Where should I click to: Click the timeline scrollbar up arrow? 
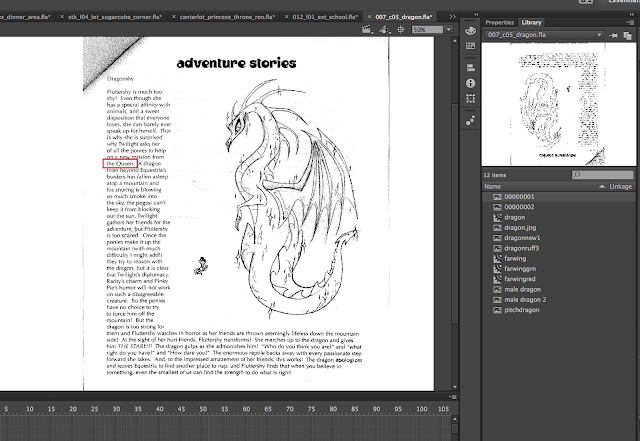point(455,419)
